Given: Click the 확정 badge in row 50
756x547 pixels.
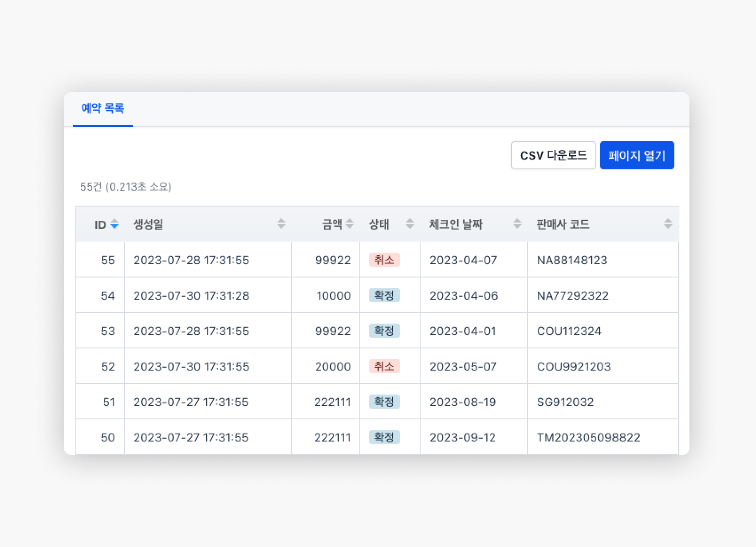Looking at the screenshot, I should click(384, 437).
